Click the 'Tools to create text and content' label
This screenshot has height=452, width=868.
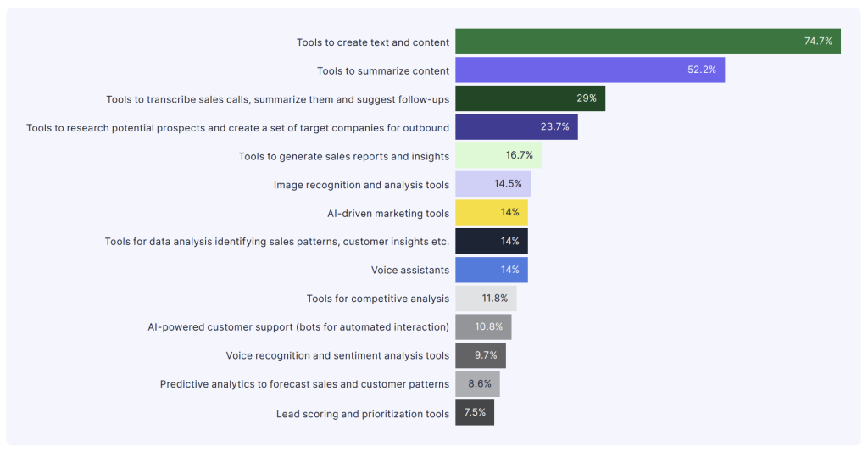[x=373, y=42]
